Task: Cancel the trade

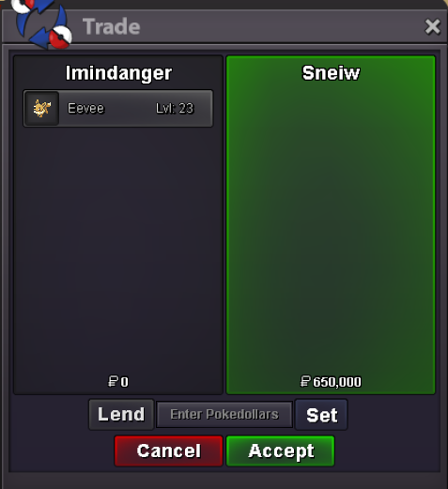Action: (x=169, y=451)
